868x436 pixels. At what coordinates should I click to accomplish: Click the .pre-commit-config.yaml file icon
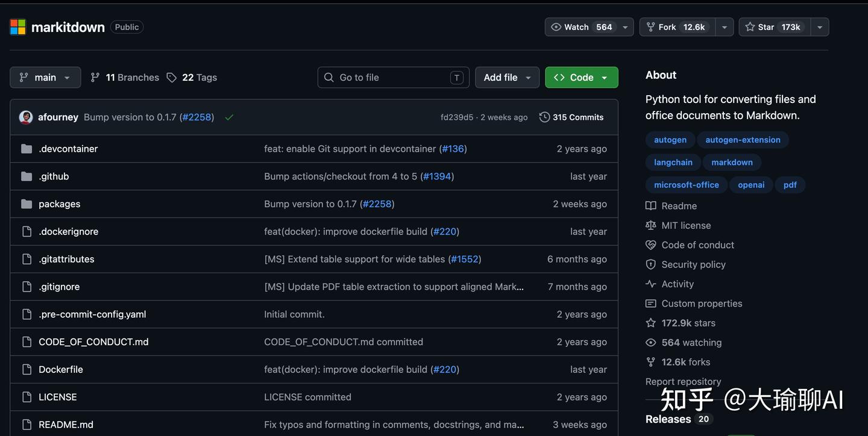tap(27, 314)
